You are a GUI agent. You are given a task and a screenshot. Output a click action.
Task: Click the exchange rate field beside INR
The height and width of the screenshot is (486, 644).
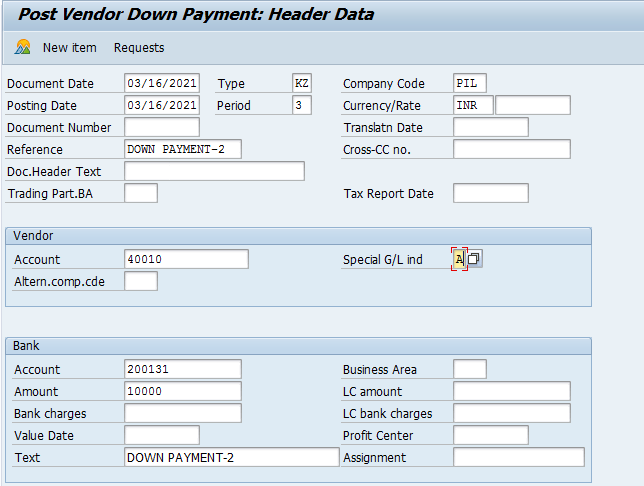click(x=533, y=105)
